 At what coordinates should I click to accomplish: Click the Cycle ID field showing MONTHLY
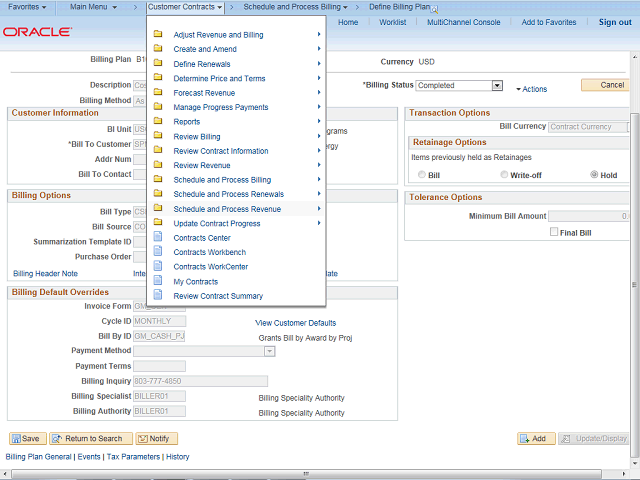pos(160,321)
